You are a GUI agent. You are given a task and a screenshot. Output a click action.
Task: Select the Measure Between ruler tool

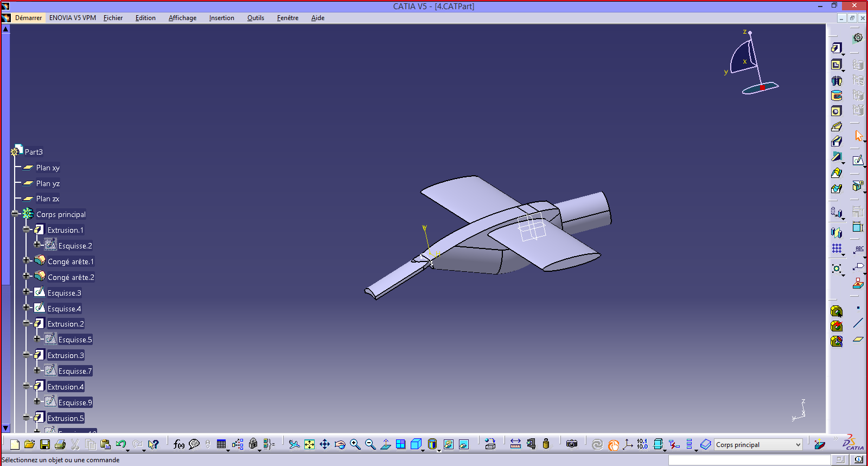click(515, 444)
